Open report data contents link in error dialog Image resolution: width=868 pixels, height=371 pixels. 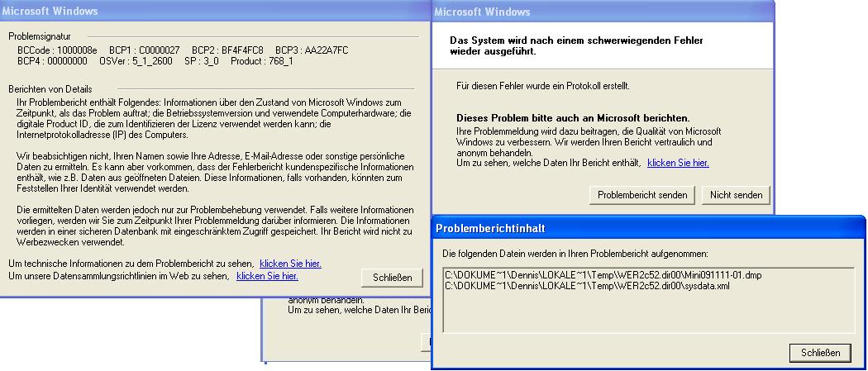pyautogui.click(x=678, y=163)
